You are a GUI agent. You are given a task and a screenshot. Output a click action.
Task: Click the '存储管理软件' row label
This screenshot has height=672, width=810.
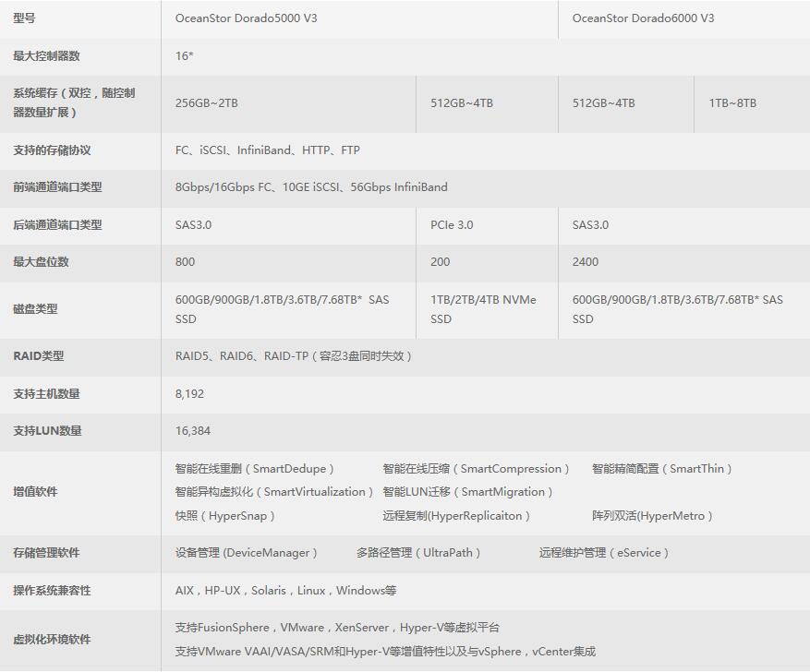pyautogui.click(x=46, y=553)
